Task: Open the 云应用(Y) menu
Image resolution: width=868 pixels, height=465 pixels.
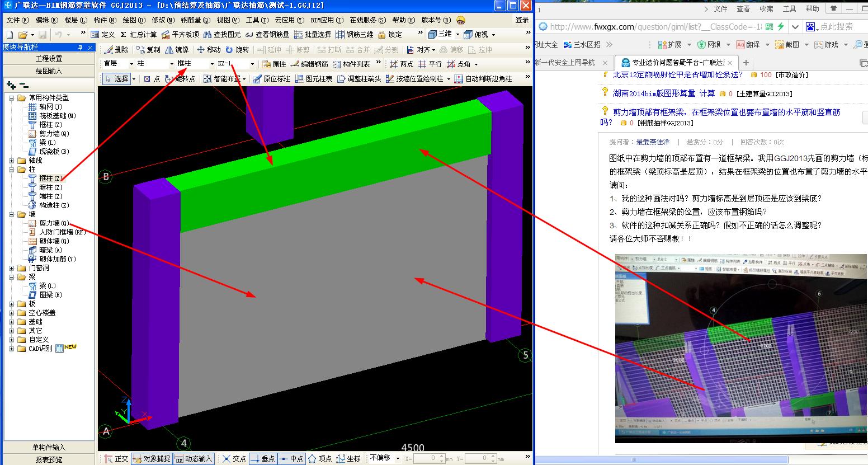Action: (x=290, y=20)
